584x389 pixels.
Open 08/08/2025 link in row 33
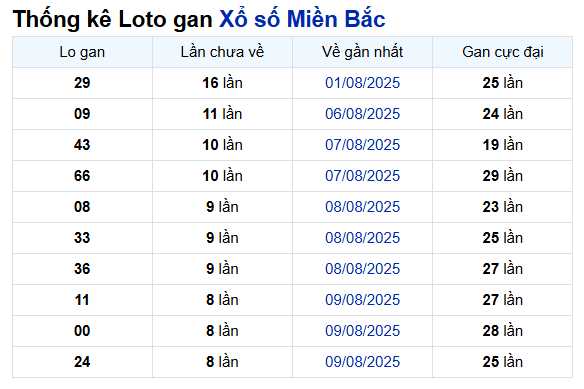362,238
